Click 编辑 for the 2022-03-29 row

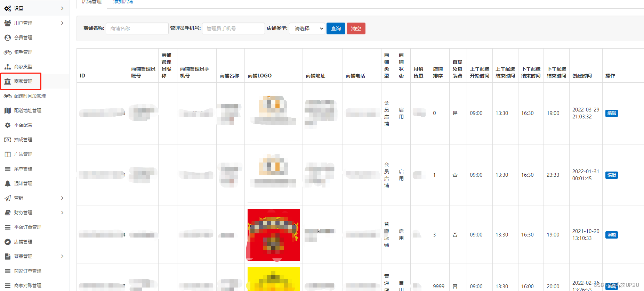(612, 113)
